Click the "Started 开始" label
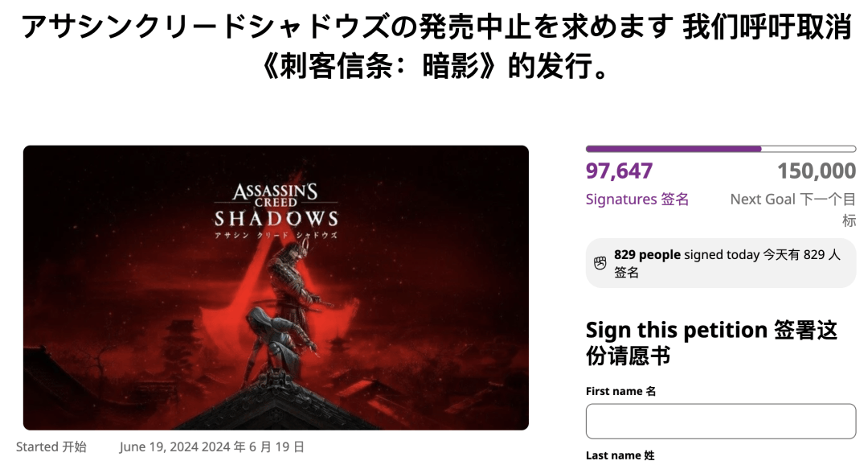Screen dimensions: 868x461 point(51,447)
